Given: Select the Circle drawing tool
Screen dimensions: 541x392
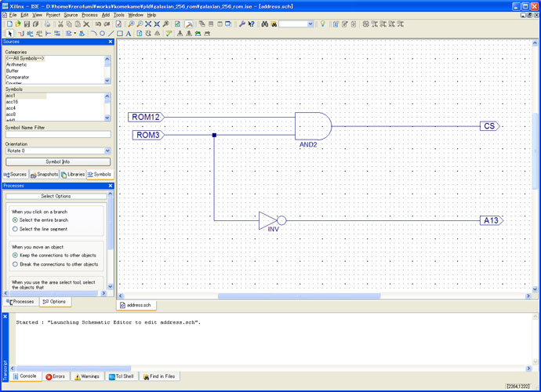Looking at the screenshot, I should pyautogui.click(x=102, y=34).
